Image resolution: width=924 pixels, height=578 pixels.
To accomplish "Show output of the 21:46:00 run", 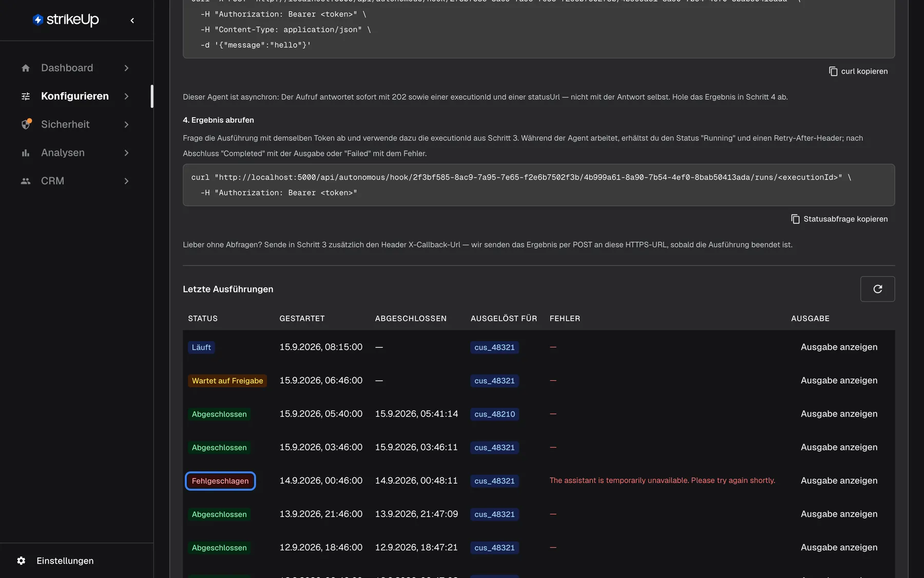I will pos(839,514).
